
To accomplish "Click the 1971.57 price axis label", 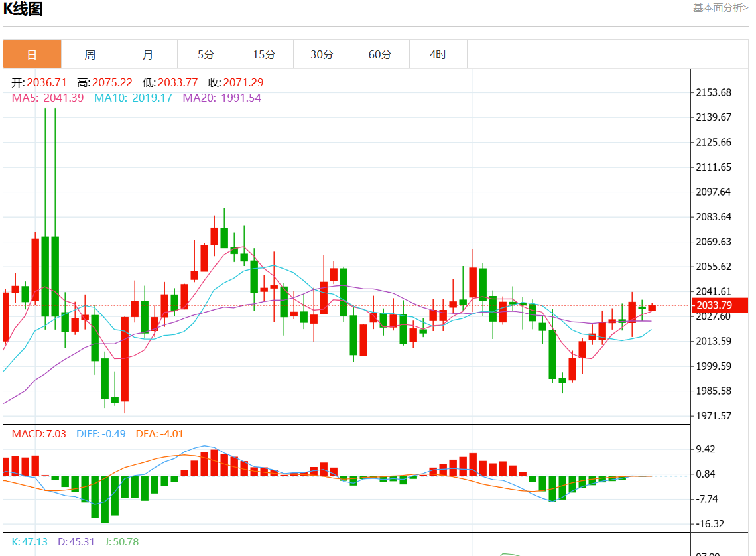I will pos(714,416).
